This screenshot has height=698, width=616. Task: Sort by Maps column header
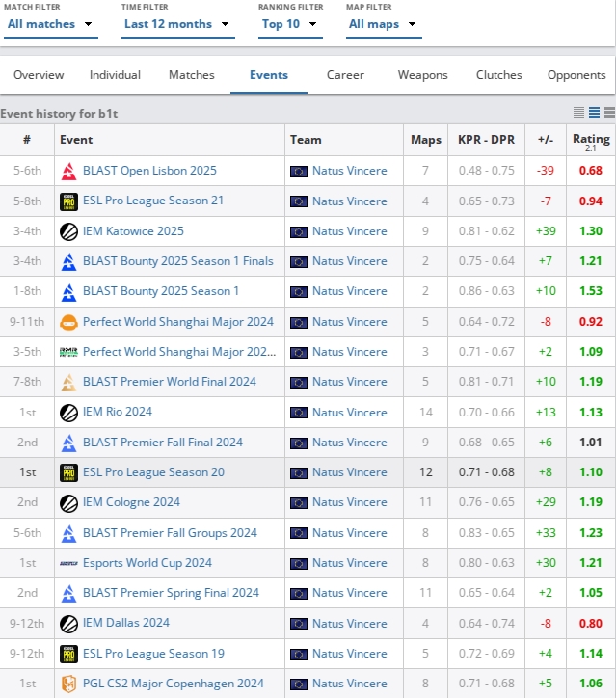coord(426,140)
